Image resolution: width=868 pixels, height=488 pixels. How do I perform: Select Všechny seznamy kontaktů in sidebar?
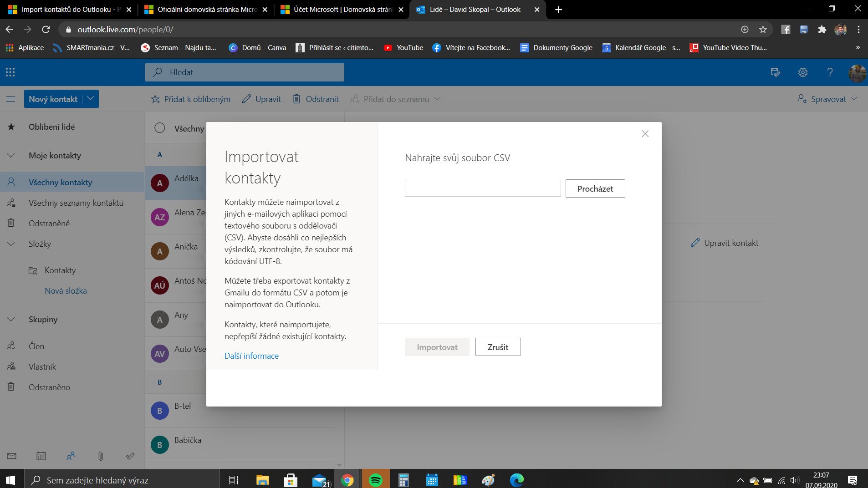tap(72, 203)
